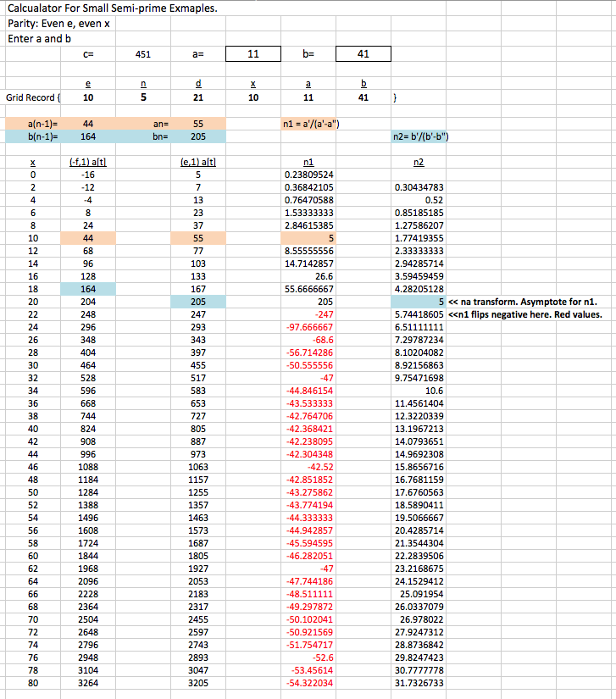This screenshot has width=616, height=699.
Task: Click the underlined 'e' header in Grid Record
Action: [88, 83]
